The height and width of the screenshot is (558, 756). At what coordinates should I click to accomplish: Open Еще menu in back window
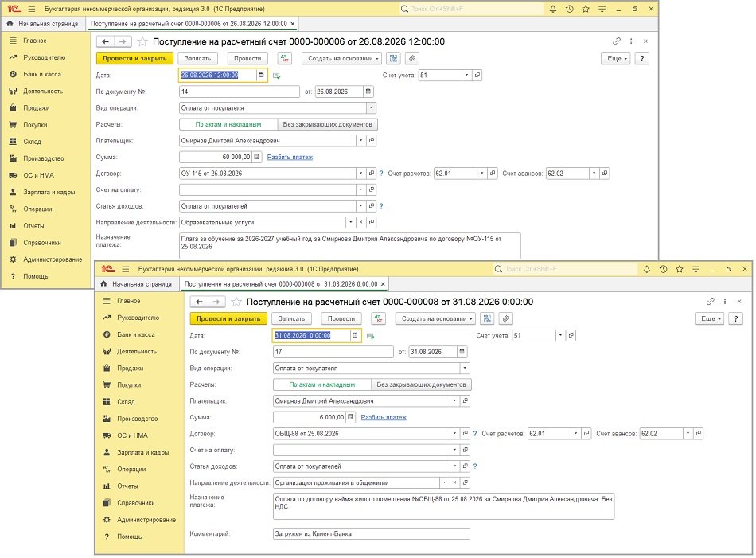coord(615,58)
